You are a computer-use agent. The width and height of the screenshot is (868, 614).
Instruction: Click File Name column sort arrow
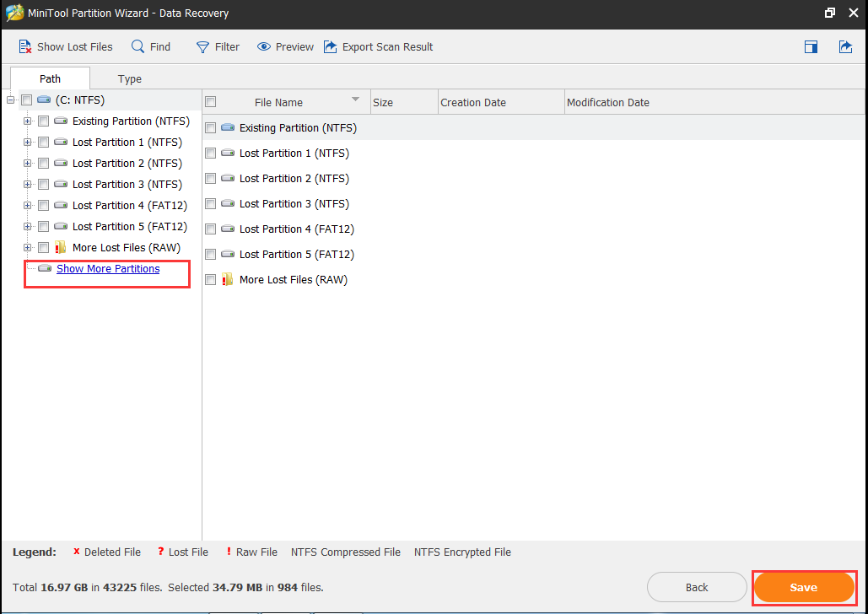pos(355,100)
